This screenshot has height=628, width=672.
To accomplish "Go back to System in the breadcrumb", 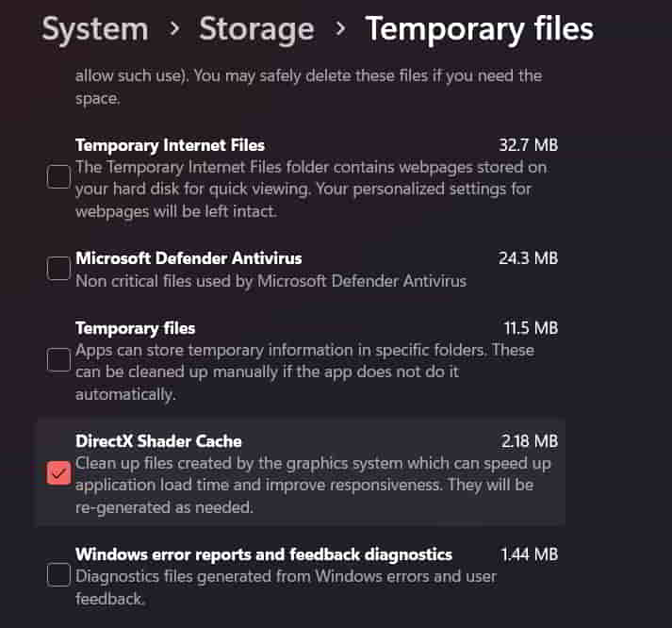I will [94, 28].
